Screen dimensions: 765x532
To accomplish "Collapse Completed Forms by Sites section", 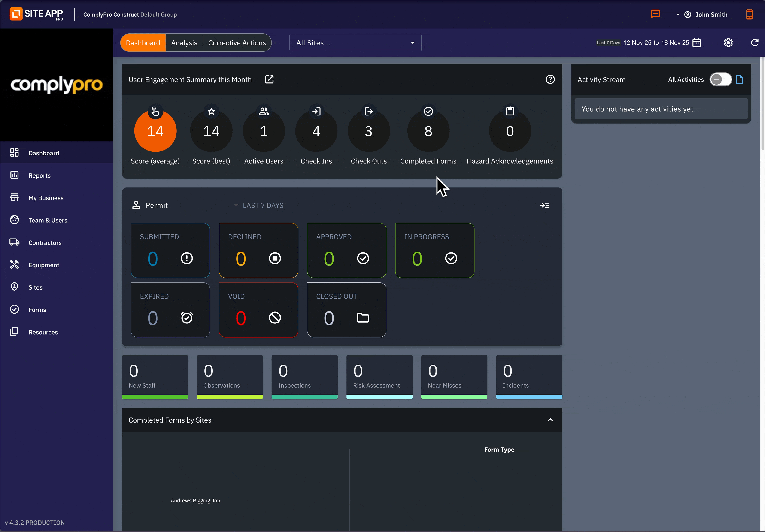I will 550,420.
